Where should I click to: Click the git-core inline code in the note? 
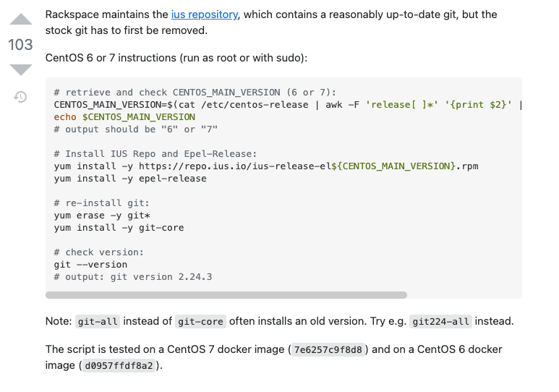pos(200,321)
